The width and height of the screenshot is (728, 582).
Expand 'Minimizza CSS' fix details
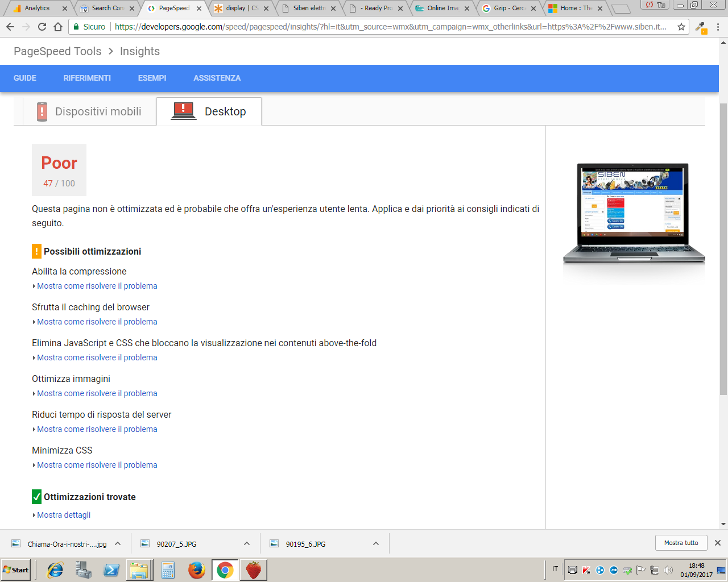(x=97, y=465)
